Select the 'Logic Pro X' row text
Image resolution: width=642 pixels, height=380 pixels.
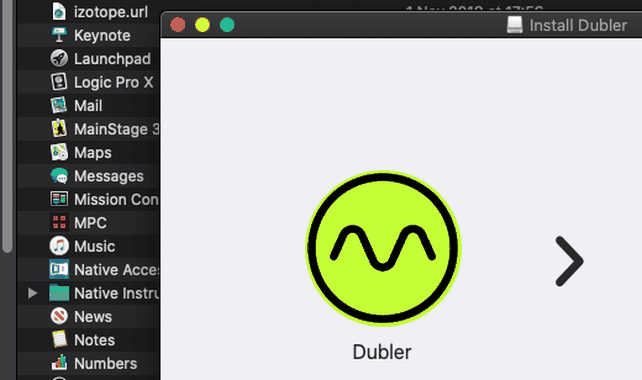[114, 82]
